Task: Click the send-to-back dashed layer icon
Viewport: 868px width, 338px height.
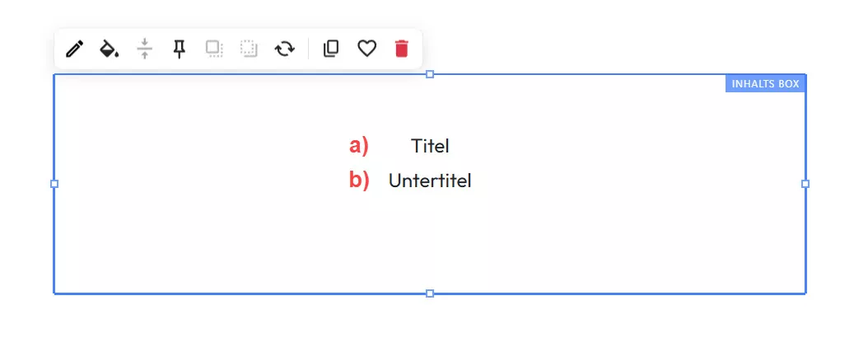Action: [x=249, y=49]
